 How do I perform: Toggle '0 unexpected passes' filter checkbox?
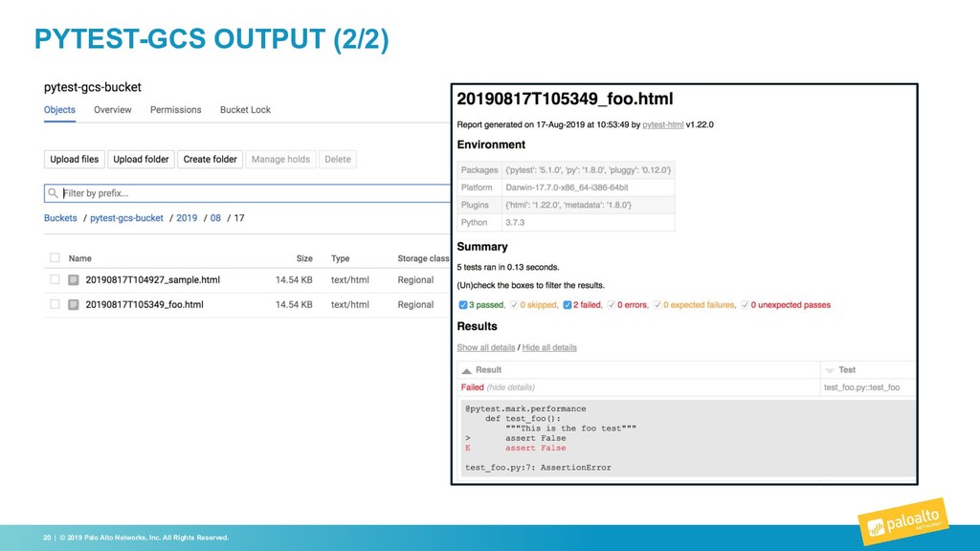pyautogui.click(x=745, y=305)
